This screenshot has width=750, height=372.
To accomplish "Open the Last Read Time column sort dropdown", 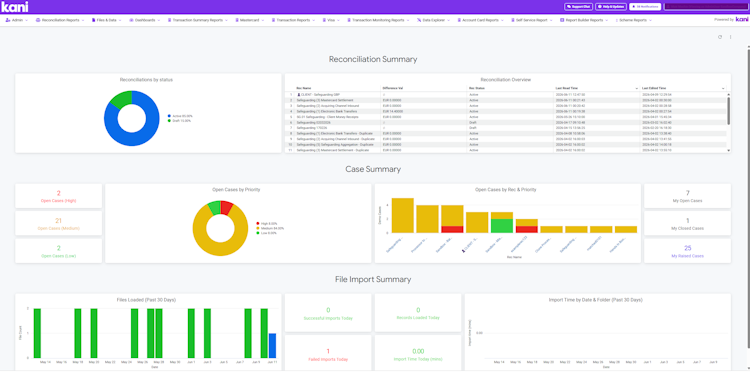I will tap(637, 88).
